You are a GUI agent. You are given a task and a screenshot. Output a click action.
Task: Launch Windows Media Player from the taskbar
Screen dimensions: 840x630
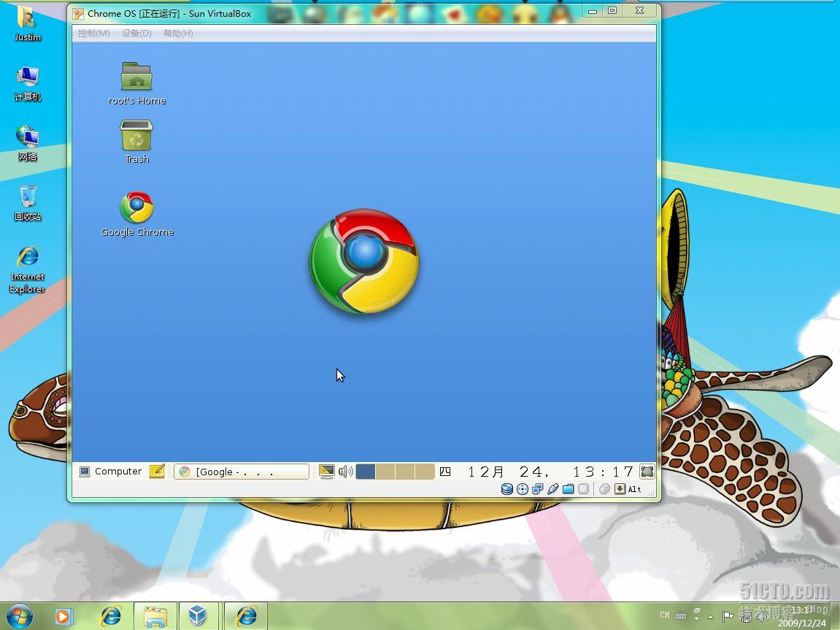64,617
